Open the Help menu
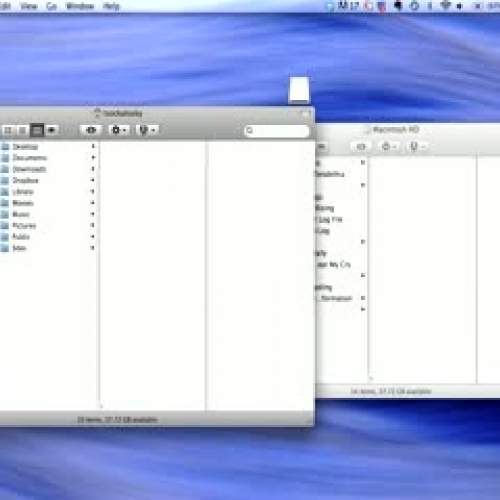The image size is (500, 500). point(111,6)
